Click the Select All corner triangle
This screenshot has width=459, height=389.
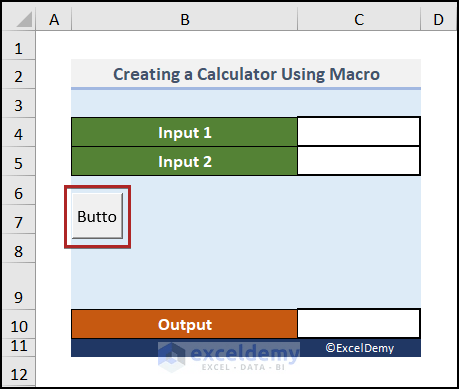(24, 19)
